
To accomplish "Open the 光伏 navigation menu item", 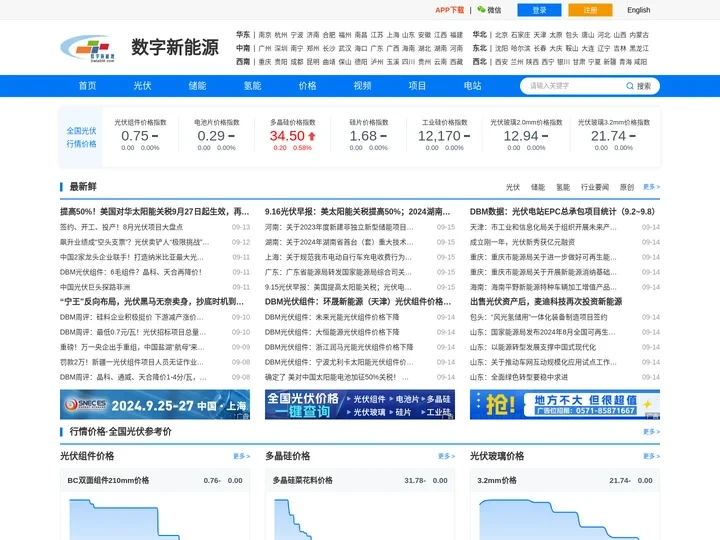I will point(142,86).
